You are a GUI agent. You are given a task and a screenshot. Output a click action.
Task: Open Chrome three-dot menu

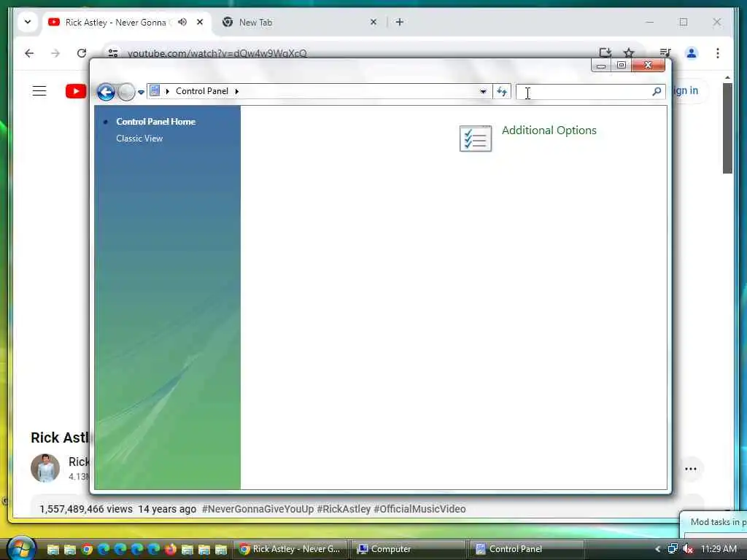(x=718, y=52)
